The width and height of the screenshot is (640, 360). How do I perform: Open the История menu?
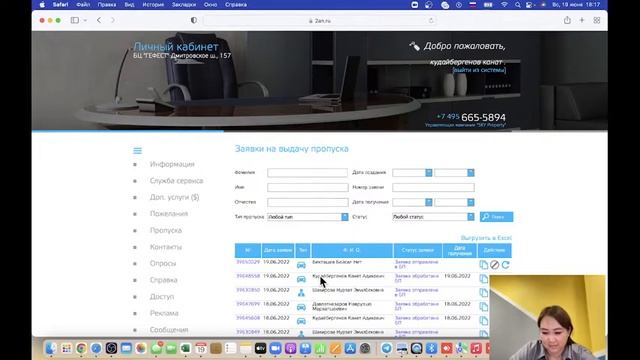[x=153, y=5]
